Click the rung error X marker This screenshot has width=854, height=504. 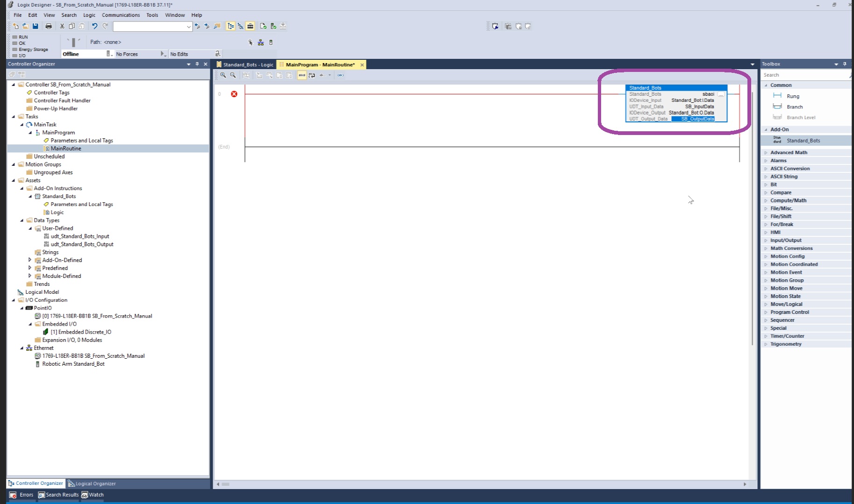[234, 94]
